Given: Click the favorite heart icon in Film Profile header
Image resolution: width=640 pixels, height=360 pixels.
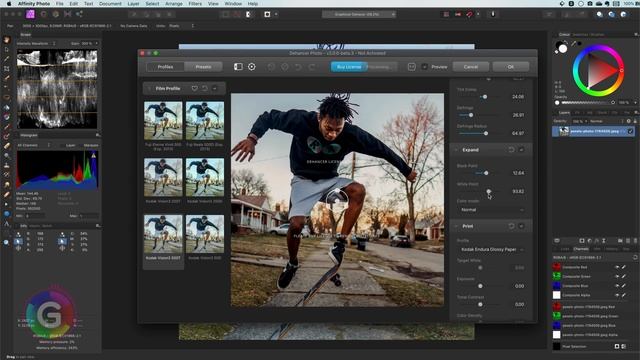Looking at the screenshot, I should (x=195, y=88).
